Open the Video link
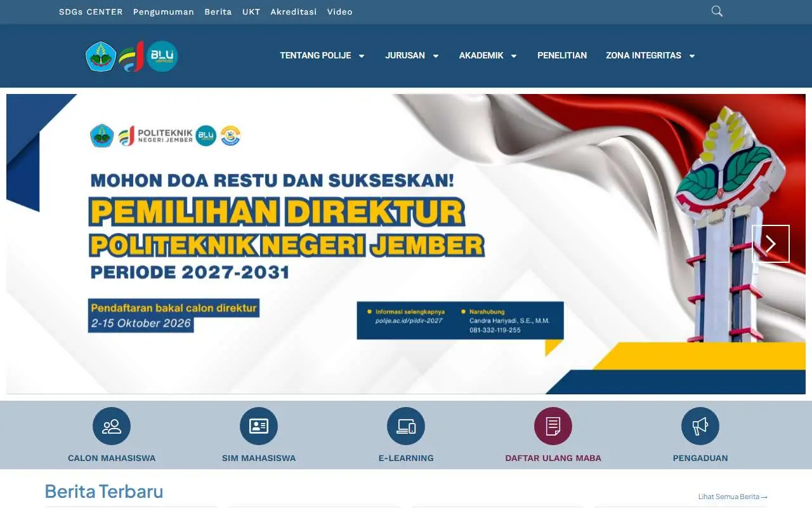 coord(340,12)
